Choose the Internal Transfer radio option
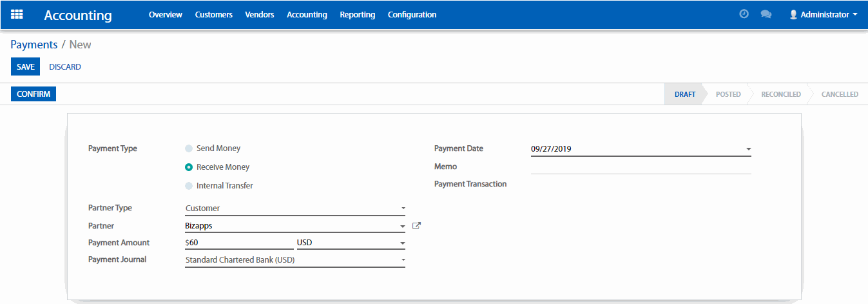The height and width of the screenshot is (304, 868). tap(189, 186)
